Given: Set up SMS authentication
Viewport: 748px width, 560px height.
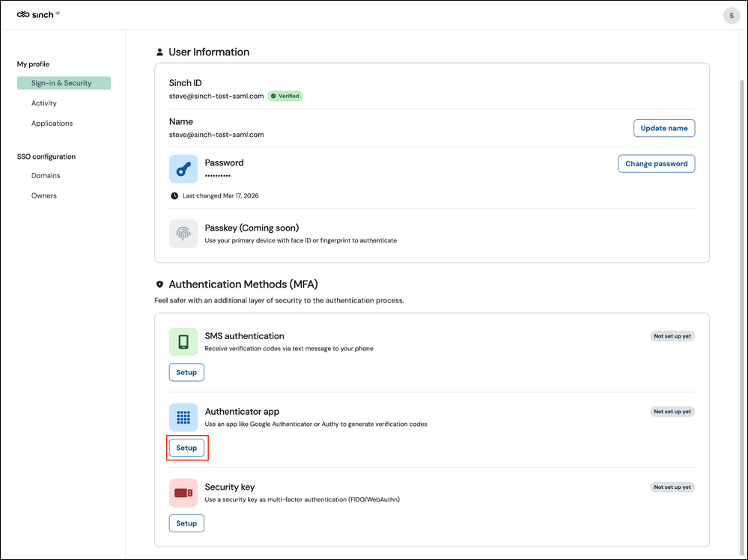Looking at the screenshot, I should pyautogui.click(x=186, y=373).
